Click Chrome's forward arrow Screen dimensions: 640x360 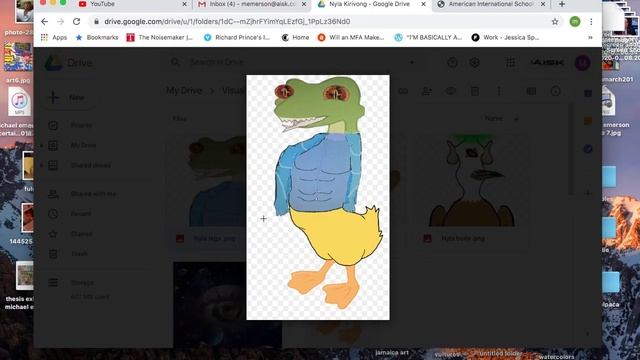point(60,22)
